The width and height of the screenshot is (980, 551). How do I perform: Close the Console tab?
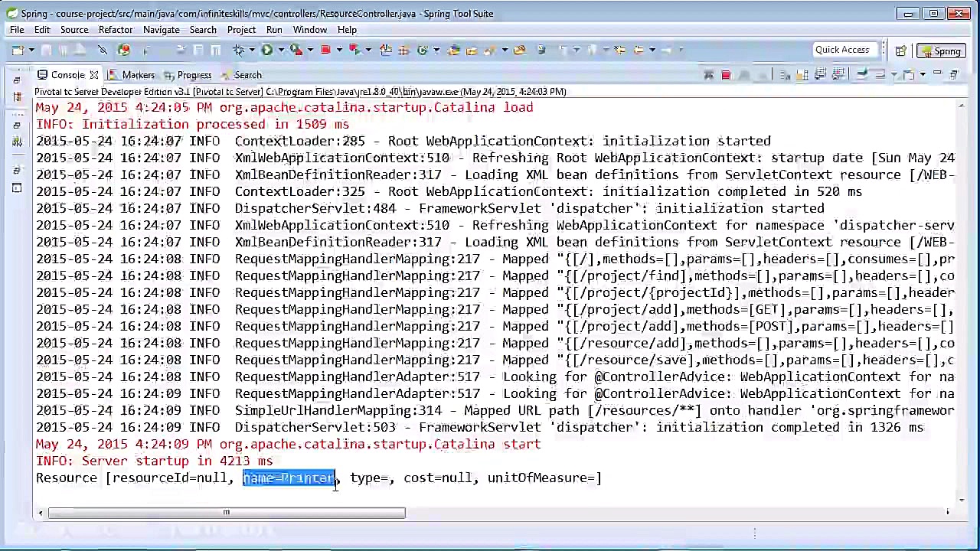[93, 75]
